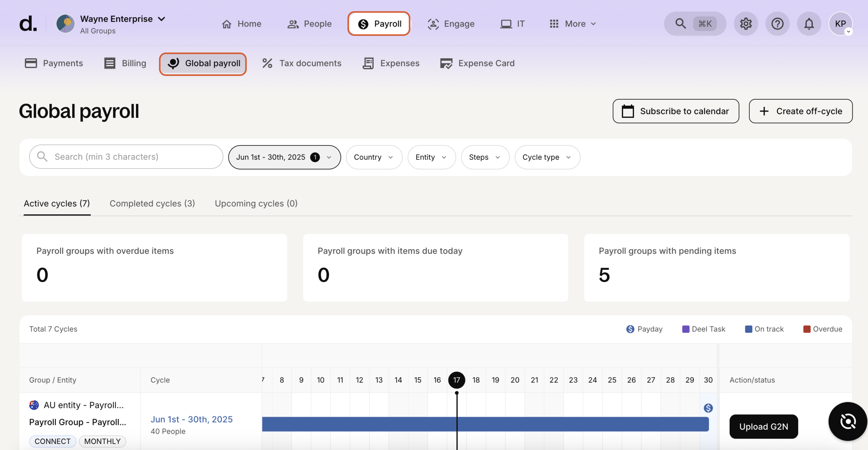The height and width of the screenshot is (450, 868).
Task: Open the IT section
Action: tap(512, 23)
